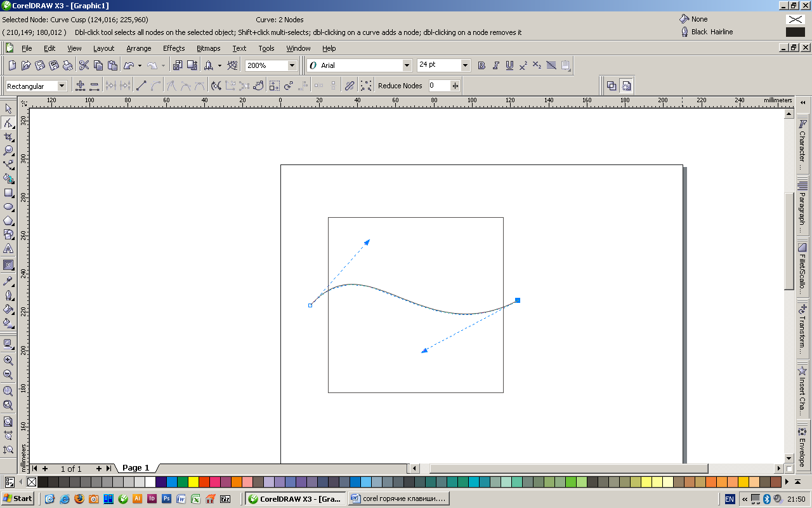Screen dimensions: 812x508
Task: Open the Arial font list dropdown
Action: pyautogui.click(x=407, y=65)
